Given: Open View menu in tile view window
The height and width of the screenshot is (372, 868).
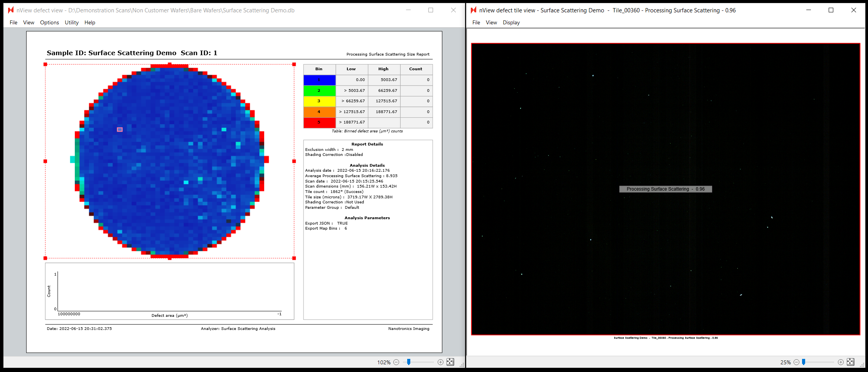Looking at the screenshot, I should pos(491,22).
